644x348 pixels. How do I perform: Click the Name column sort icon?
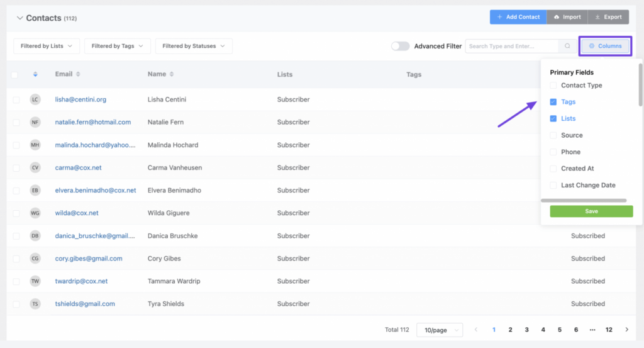click(x=172, y=74)
